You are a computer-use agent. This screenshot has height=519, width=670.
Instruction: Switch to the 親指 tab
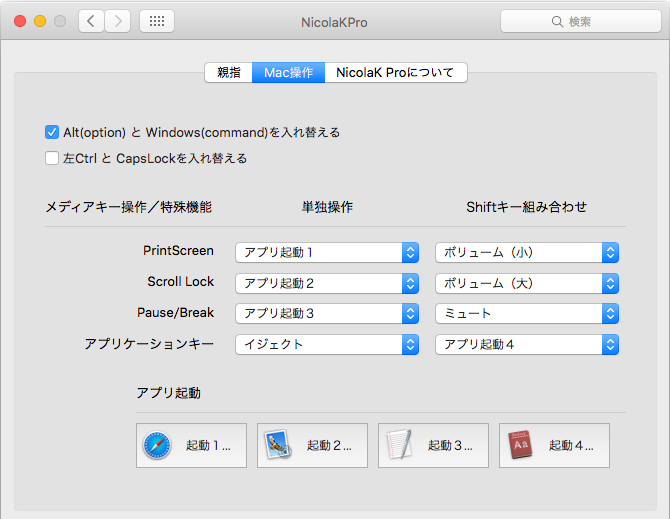pyautogui.click(x=229, y=72)
